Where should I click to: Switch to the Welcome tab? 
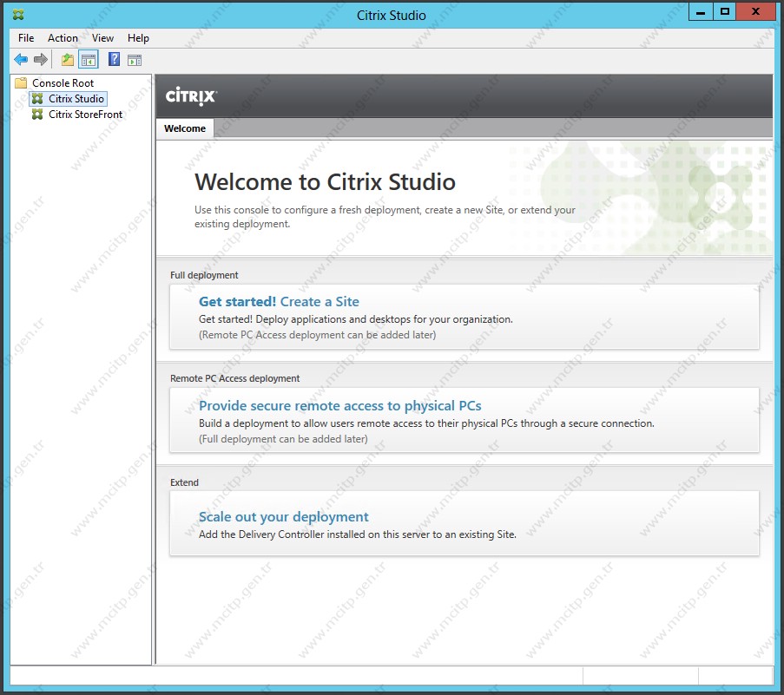click(185, 128)
